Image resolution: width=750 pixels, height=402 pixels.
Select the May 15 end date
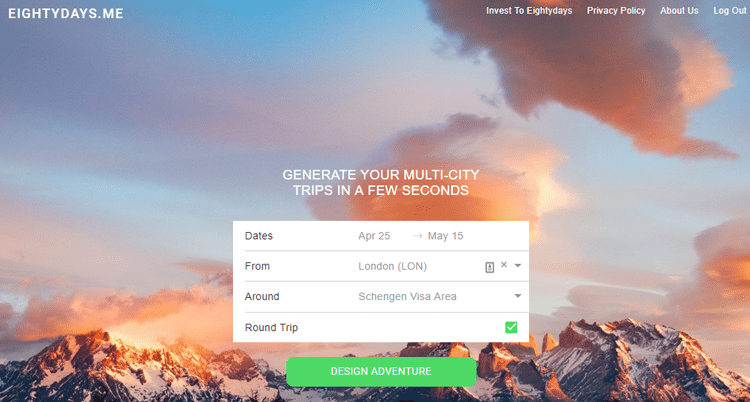[x=445, y=236]
